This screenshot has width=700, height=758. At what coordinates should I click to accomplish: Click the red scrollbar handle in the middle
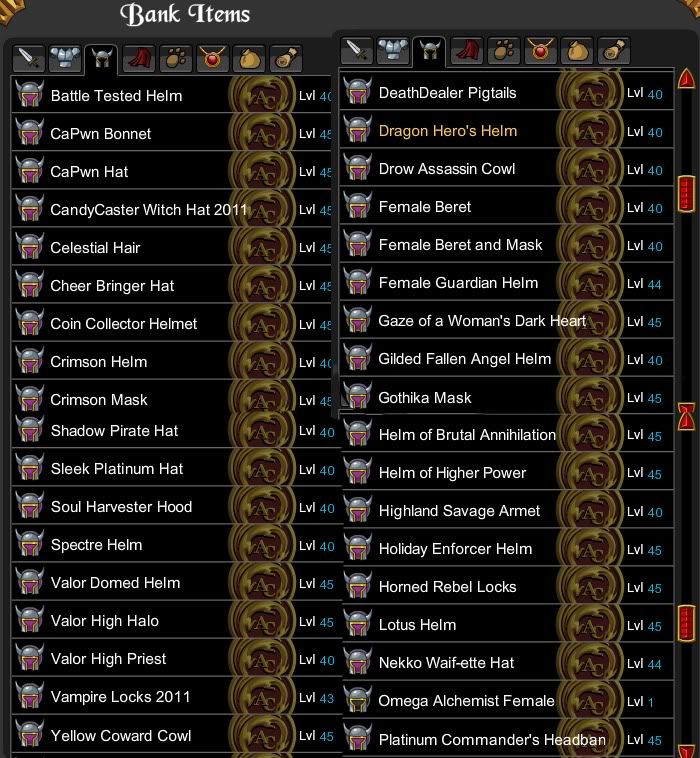(686, 416)
